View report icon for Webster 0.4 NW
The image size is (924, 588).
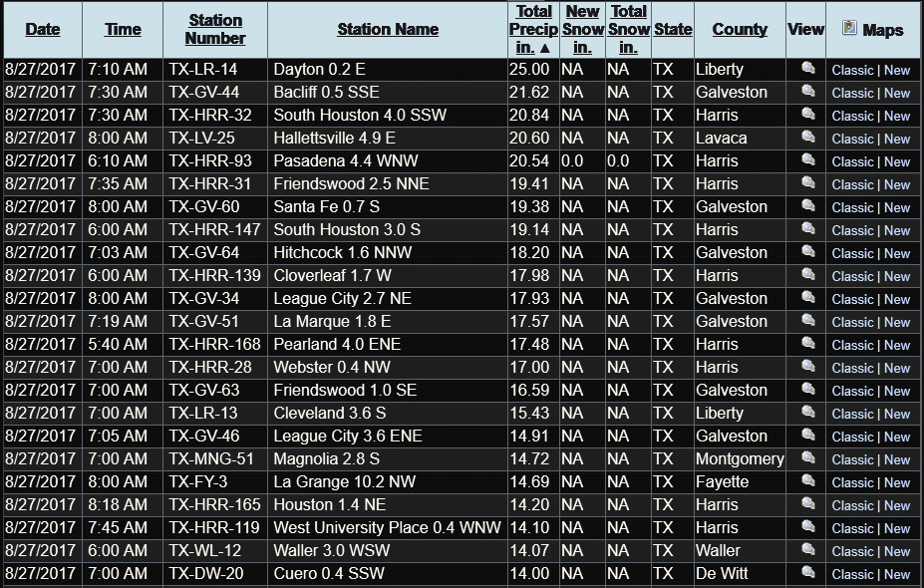tap(808, 367)
